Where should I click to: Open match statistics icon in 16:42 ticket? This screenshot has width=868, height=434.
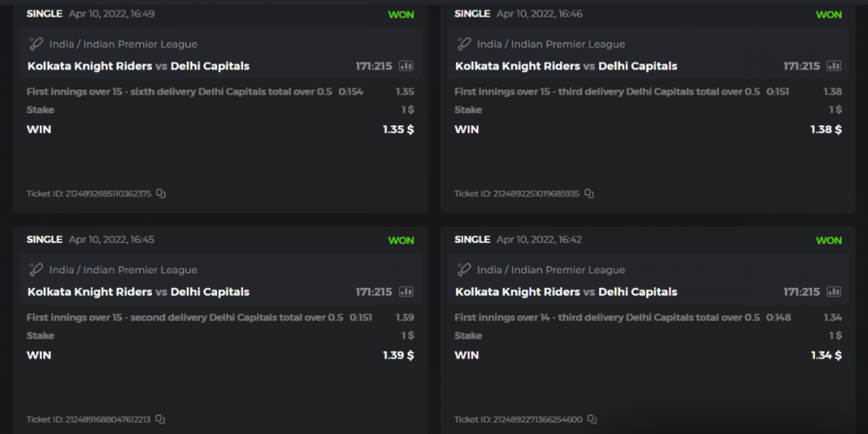pos(834,292)
